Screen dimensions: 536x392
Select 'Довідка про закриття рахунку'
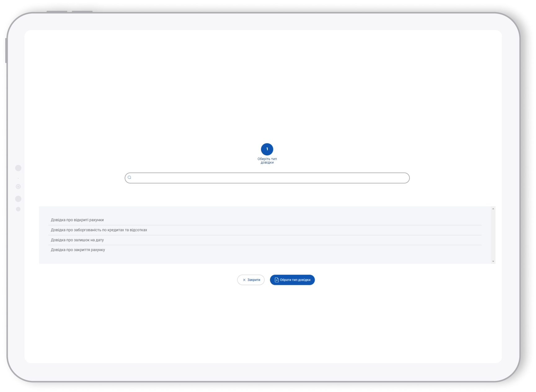click(265, 250)
